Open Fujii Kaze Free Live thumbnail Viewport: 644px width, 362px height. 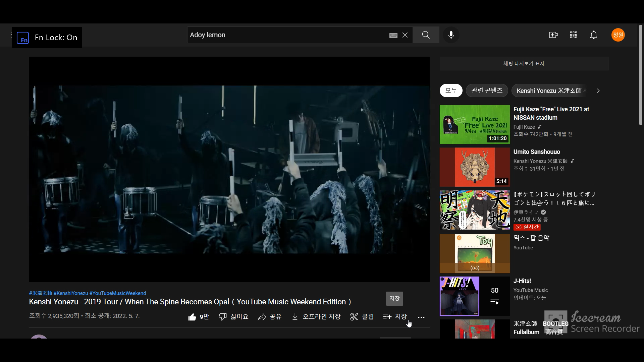(x=475, y=124)
